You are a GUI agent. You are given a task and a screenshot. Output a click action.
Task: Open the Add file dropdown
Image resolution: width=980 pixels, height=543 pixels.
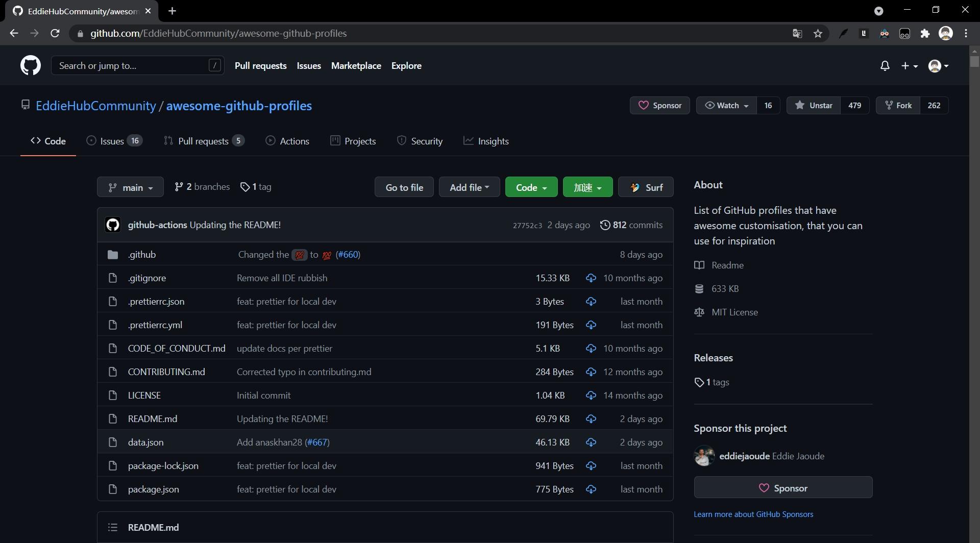coord(469,187)
